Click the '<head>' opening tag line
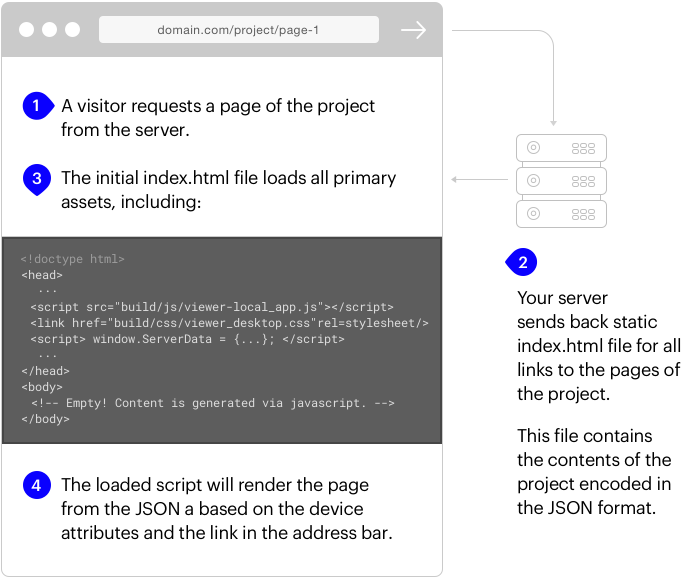The width and height of the screenshot is (700, 579). [x=42, y=275]
